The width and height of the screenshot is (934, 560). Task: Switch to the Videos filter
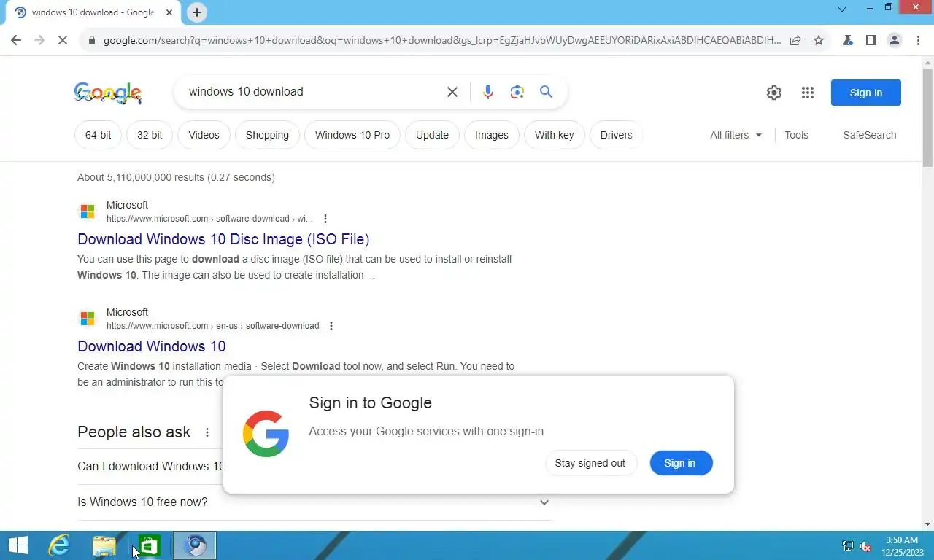[x=204, y=135]
